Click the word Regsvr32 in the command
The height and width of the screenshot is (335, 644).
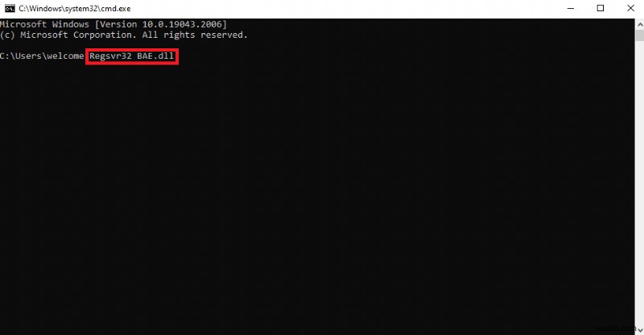[x=110, y=56]
